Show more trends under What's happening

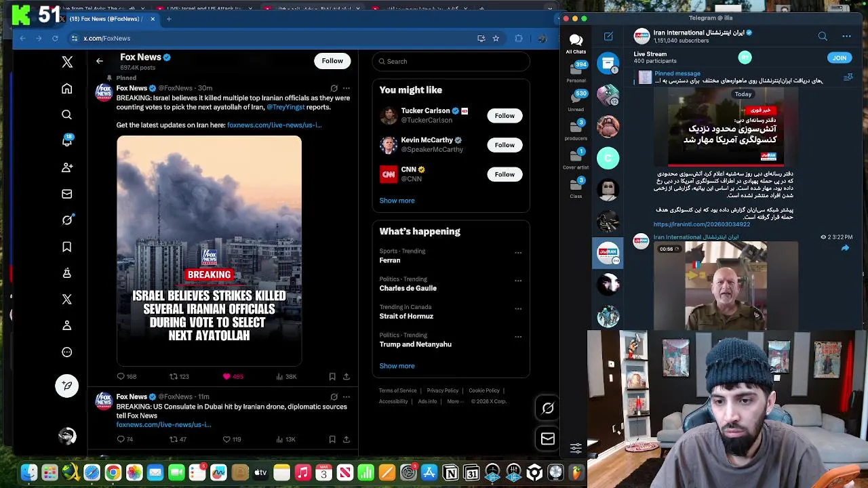pos(397,366)
